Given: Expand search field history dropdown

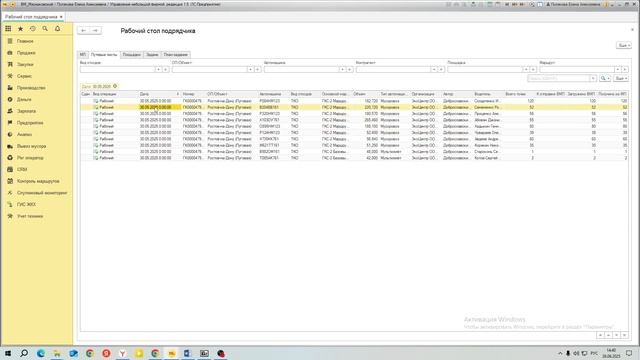Looking at the screenshot, I should (593, 78).
